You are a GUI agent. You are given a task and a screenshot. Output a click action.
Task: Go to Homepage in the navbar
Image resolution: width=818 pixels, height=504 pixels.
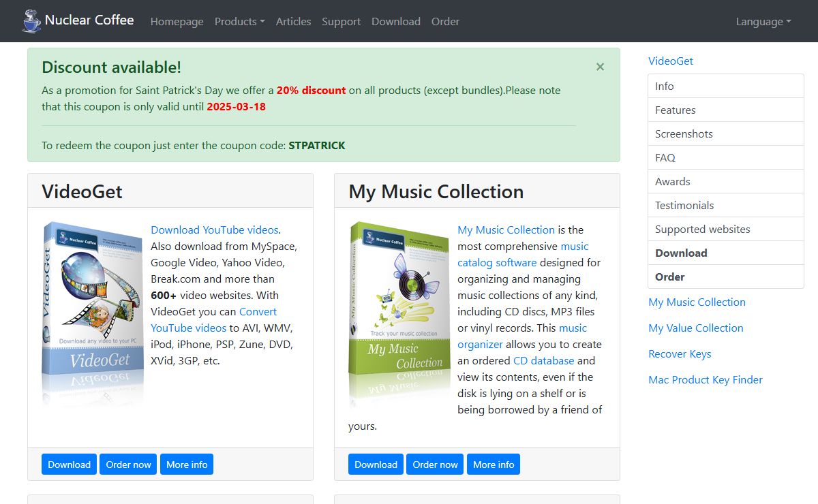[x=177, y=21]
